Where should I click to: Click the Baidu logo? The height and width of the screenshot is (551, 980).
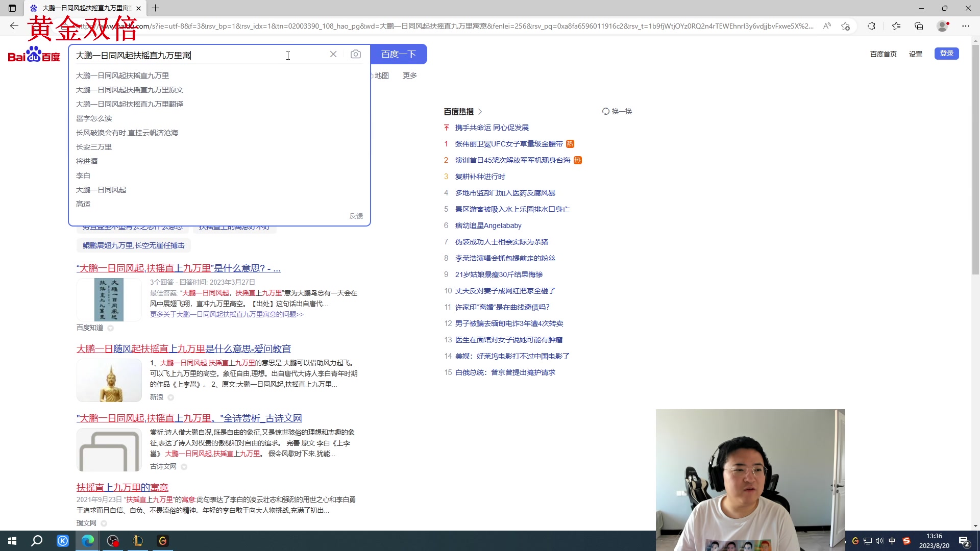point(34,55)
